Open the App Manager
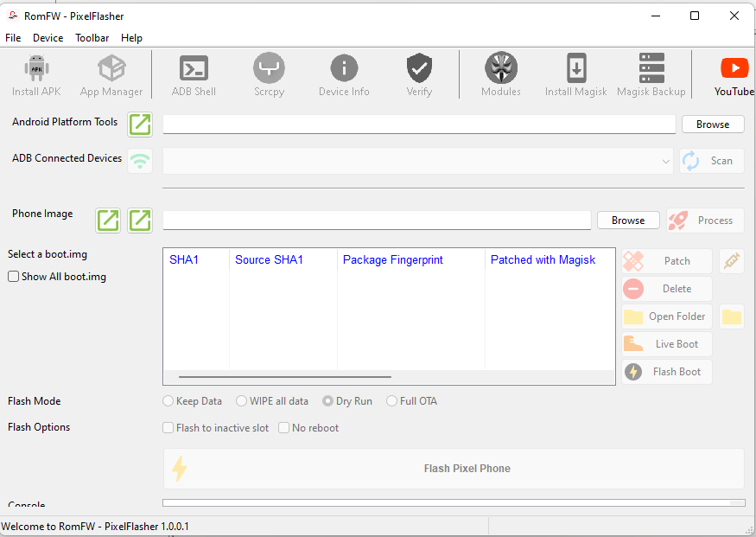Screen dimensions: 756x537 click(x=111, y=74)
